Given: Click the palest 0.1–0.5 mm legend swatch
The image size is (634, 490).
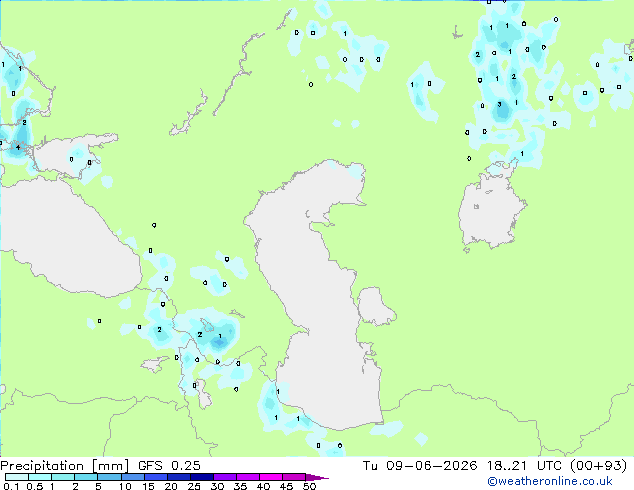Looking at the screenshot, I should (x=17, y=477).
